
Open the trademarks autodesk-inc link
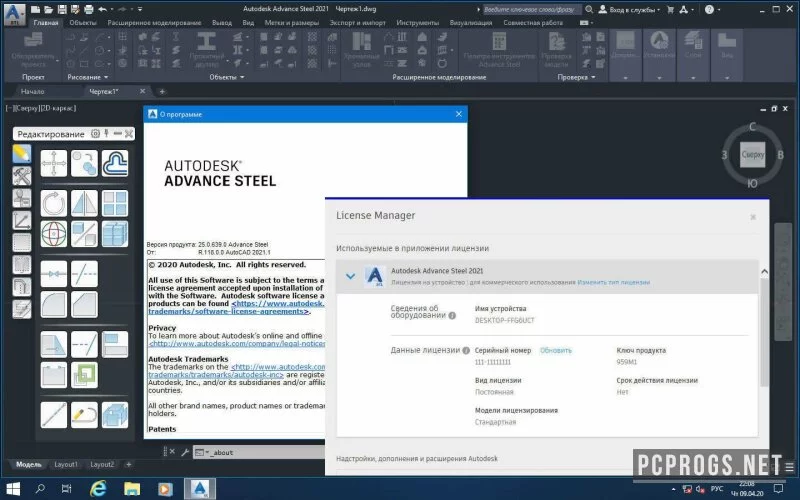point(216,374)
